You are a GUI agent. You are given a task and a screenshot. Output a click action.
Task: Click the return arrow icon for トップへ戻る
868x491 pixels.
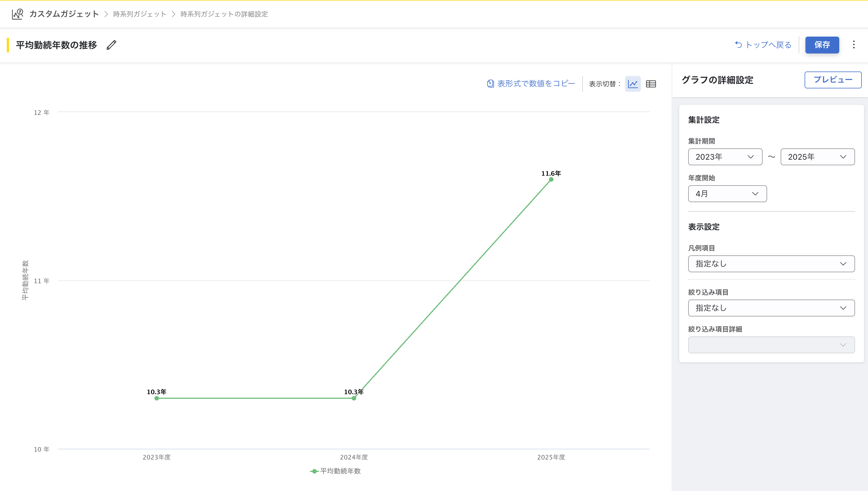[738, 45]
